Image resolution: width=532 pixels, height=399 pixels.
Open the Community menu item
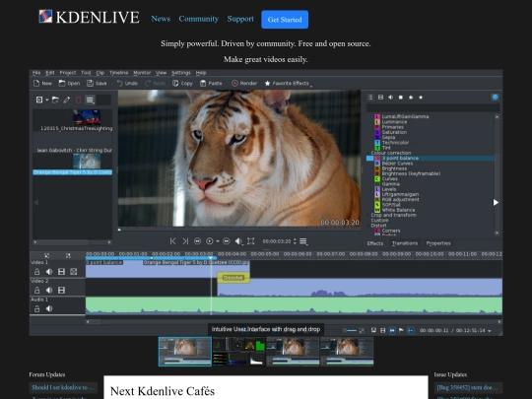click(x=199, y=19)
